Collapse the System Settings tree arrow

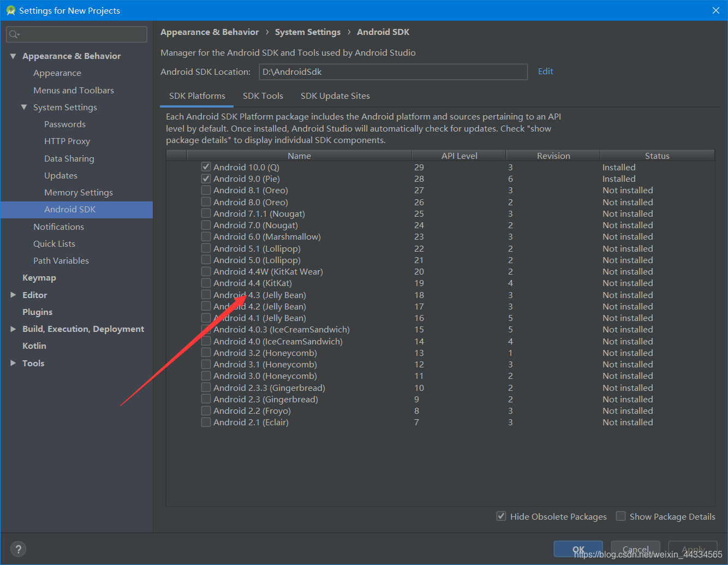(x=24, y=108)
